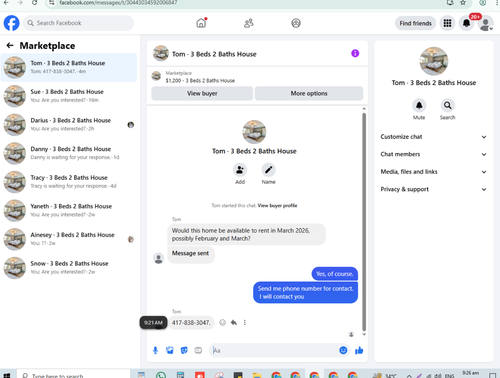
Task: Open the Windows Start button
Action: coord(7,375)
